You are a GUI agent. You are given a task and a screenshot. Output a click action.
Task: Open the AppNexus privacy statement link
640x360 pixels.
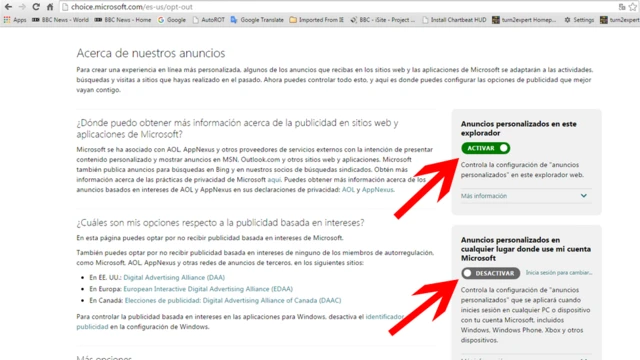pos(378,189)
